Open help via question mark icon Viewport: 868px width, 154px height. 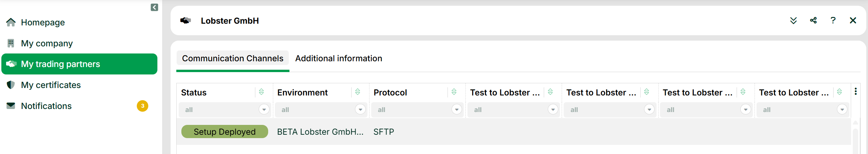point(833,21)
